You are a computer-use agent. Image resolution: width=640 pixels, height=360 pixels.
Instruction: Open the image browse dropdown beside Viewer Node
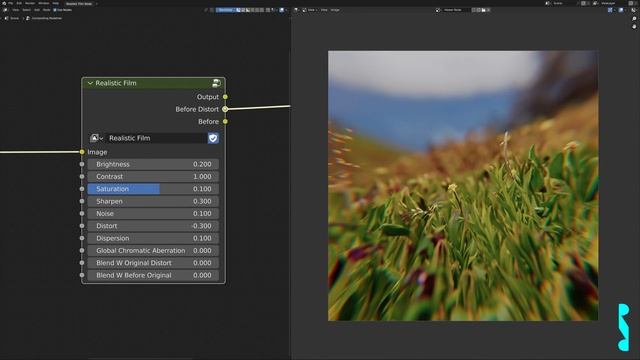coord(438,10)
